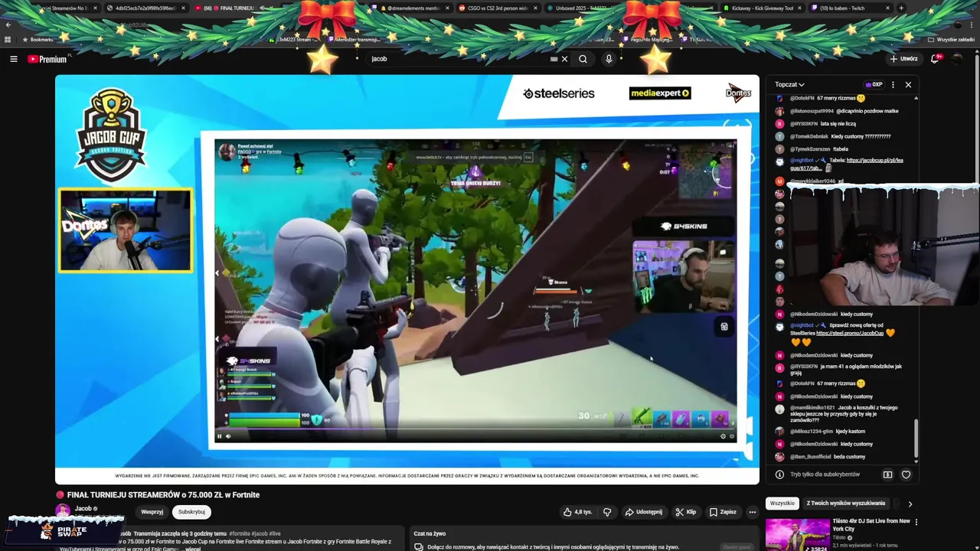The height and width of the screenshot is (551, 980).
Task: Pause the embedded stream video
Action: pyautogui.click(x=220, y=436)
